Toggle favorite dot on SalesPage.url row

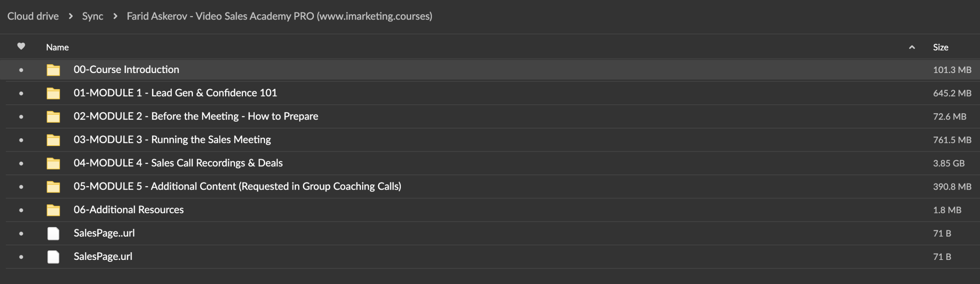tap(21, 256)
